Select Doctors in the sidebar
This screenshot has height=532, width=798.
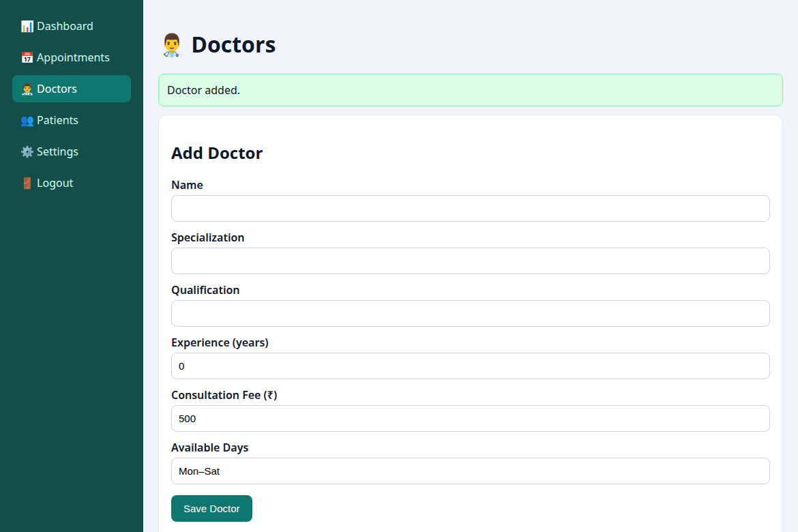pyautogui.click(x=72, y=89)
